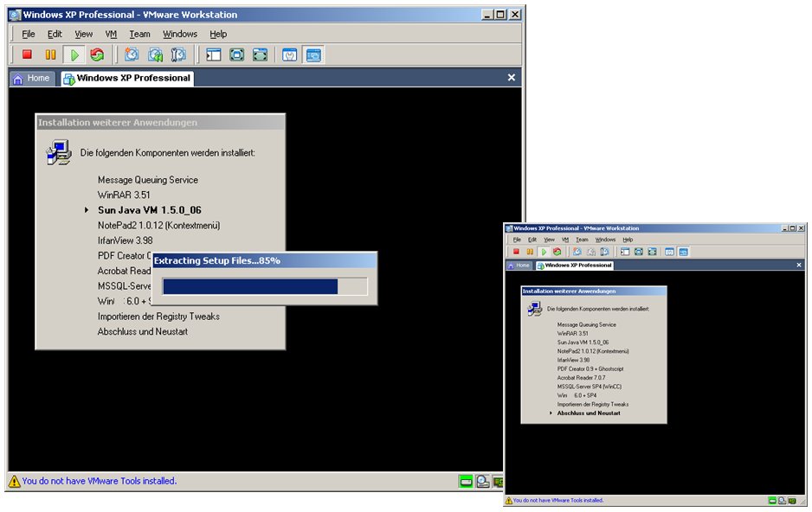812x512 pixels.
Task: Click the Reset button in large window toolbar
Action: (97, 54)
